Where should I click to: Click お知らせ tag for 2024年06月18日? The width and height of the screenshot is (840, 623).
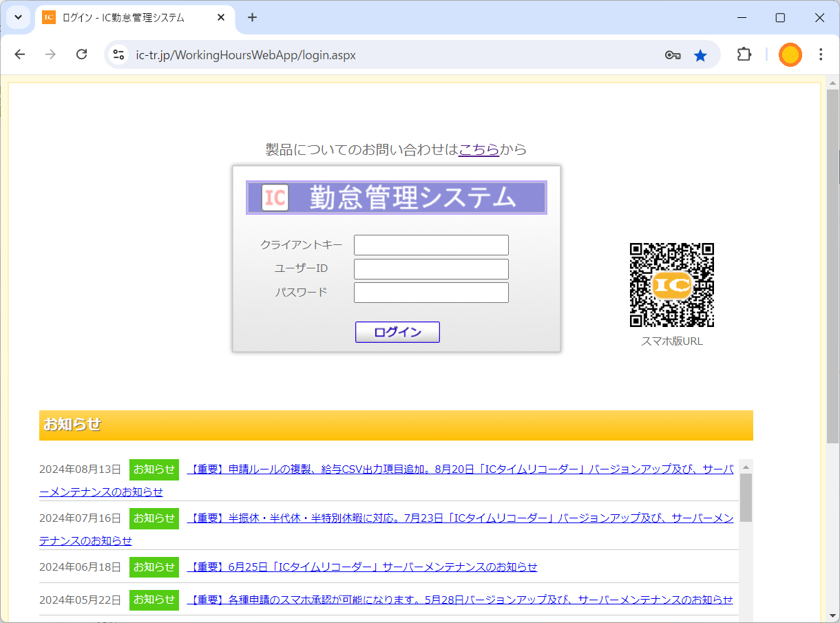pos(154,567)
